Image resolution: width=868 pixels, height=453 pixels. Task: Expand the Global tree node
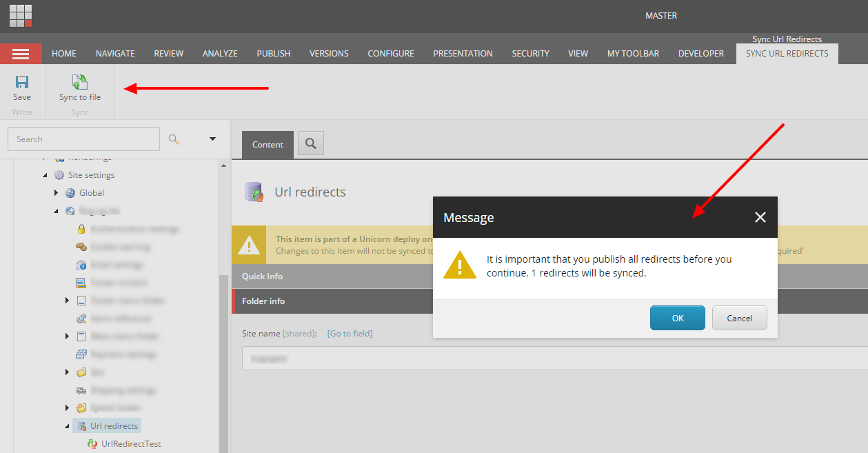[56, 193]
